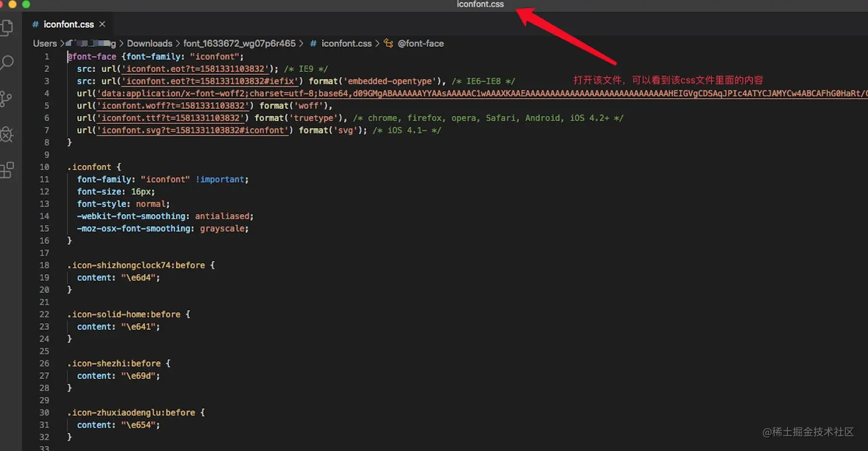The width and height of the screenshot is (868, 451).
Task: Click the format('svg') text on line 7
Action: pos(331,130)
